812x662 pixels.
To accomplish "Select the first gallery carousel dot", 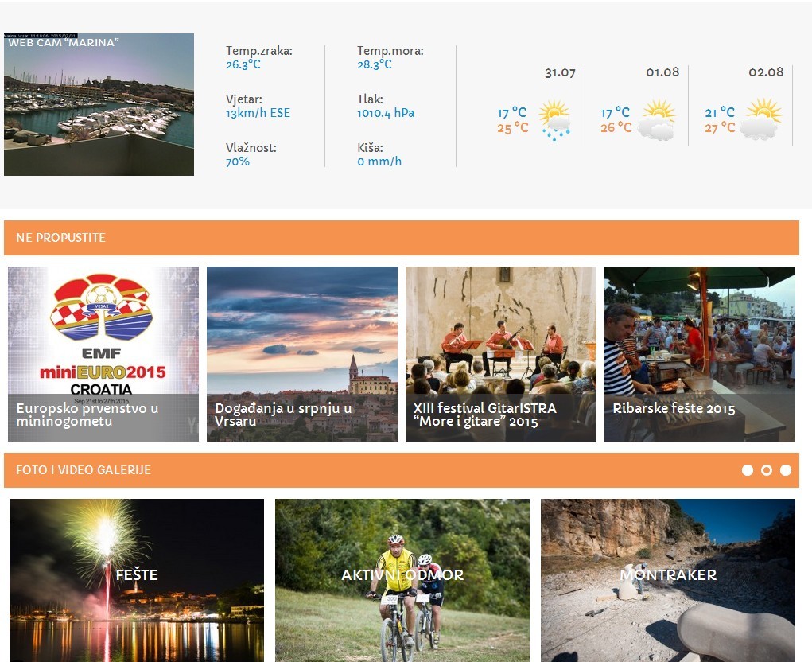I will [x=748, y=469].
